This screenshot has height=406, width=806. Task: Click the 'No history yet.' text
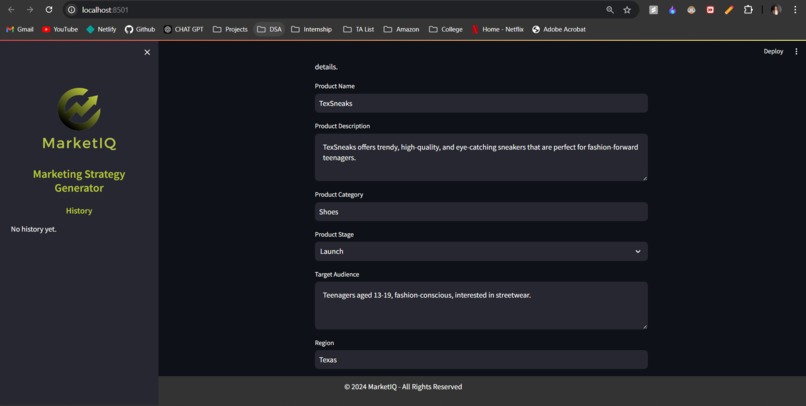pyautogui.click(x=33, y=229)
